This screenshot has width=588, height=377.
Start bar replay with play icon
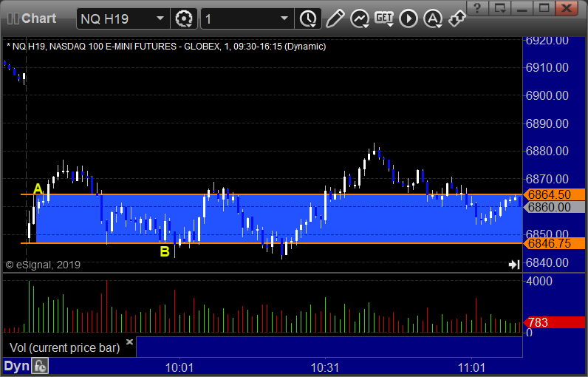[408, 18]
